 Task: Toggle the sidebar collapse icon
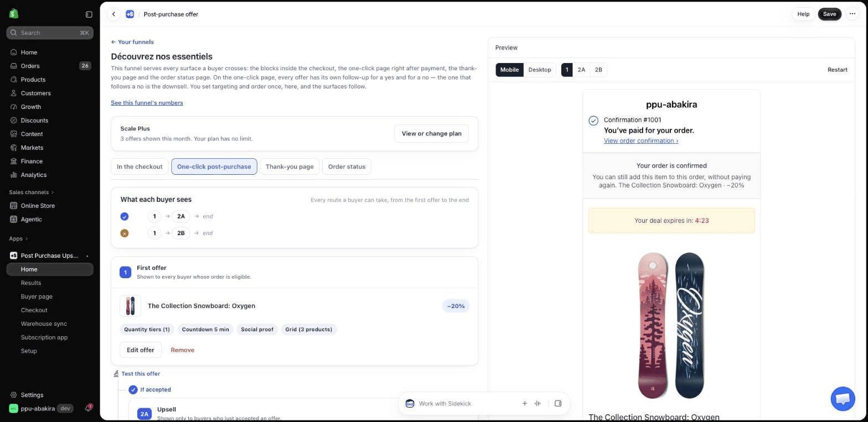89,14
